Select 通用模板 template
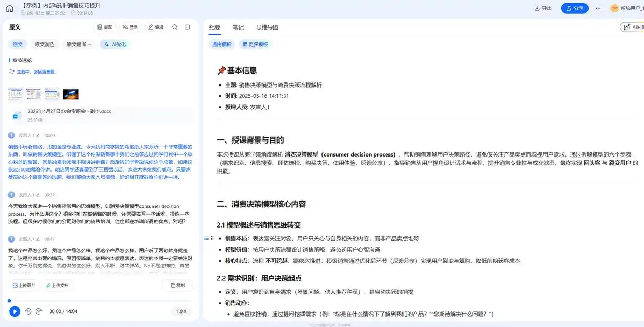The height and width of the screenshot is (327, 644). click(x=221, y=45)
